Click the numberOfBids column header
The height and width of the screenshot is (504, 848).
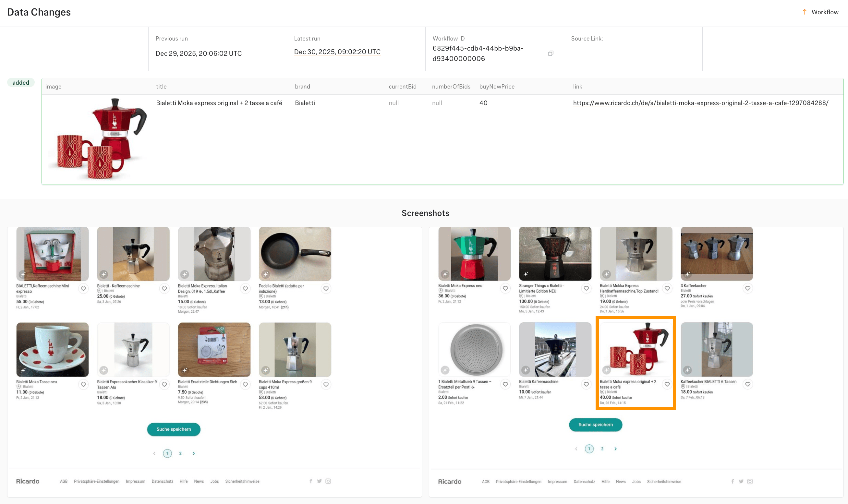coord(451,87)
